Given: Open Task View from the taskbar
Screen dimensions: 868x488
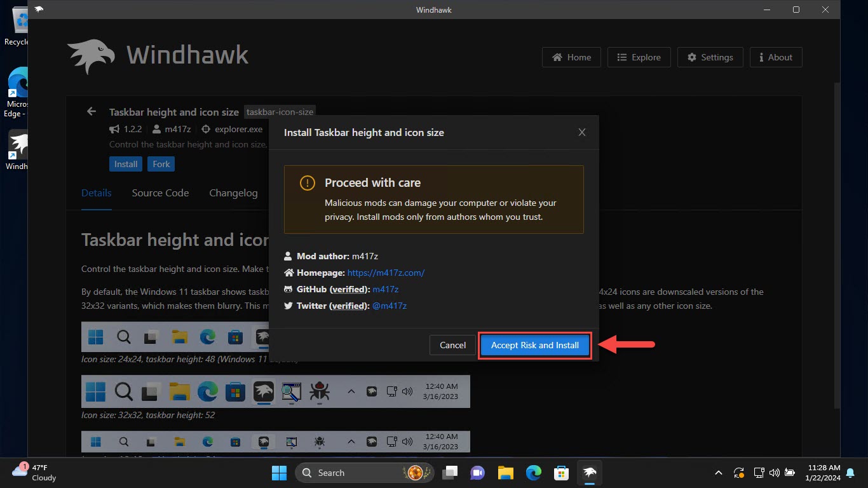Looking at the screenshot, I should 451,473.
